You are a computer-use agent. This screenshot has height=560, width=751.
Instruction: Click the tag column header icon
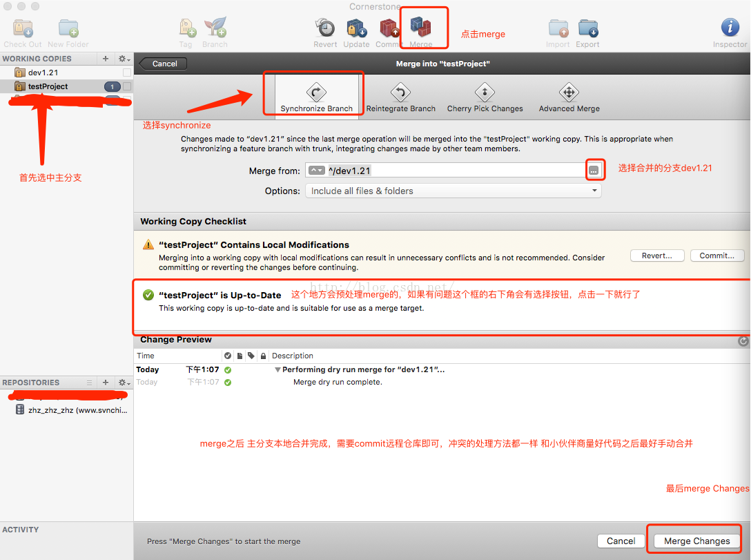click(x=251, y=356)
